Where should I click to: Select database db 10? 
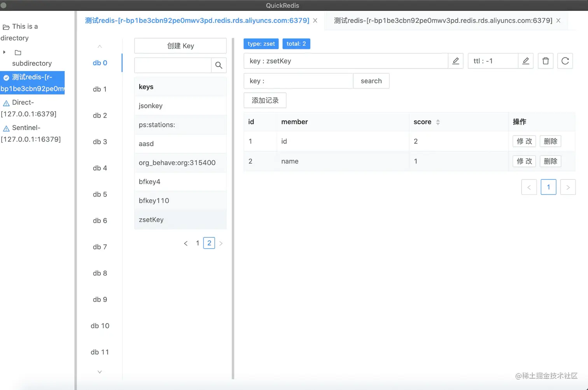(x=100, y=325)
